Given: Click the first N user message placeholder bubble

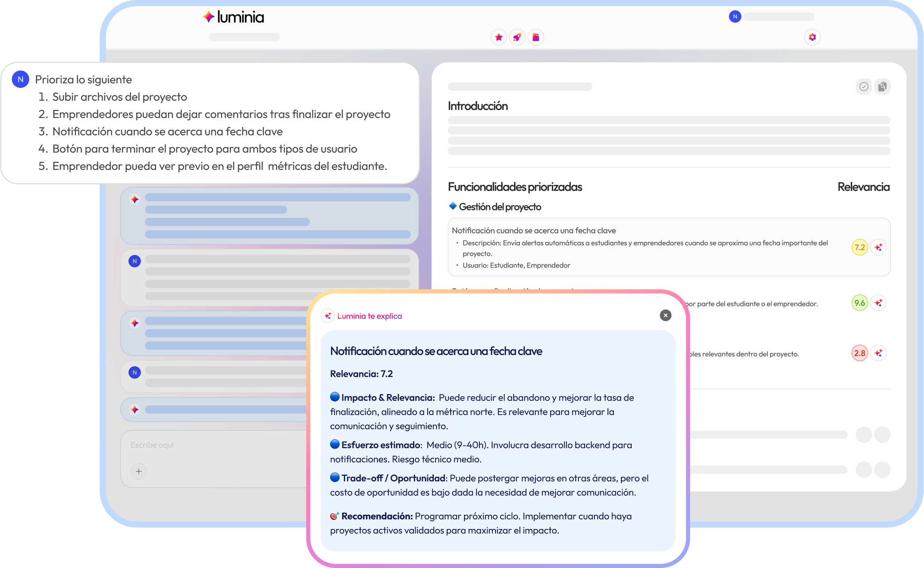Looking at the screenshot, I should 270,277.
